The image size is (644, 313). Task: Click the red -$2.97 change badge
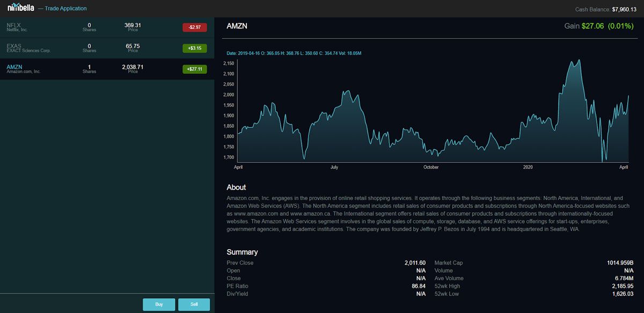(194, 27)
